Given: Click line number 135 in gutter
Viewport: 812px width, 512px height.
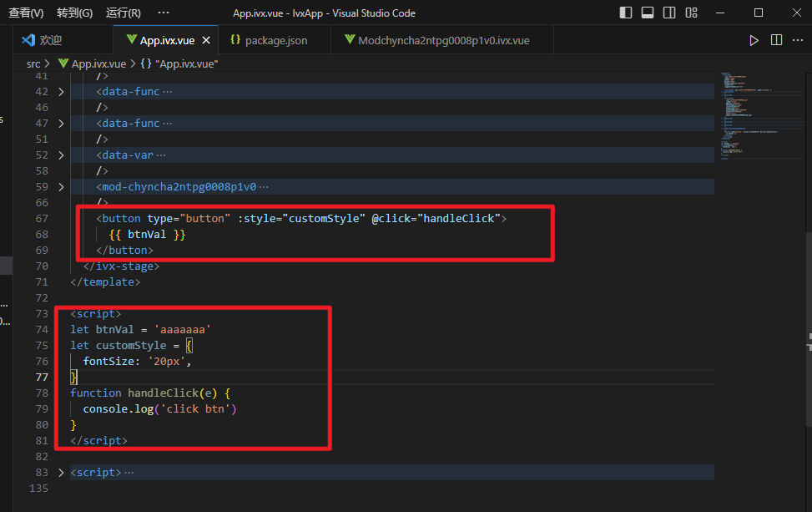Looking at the screenshot, I should 39,488.
